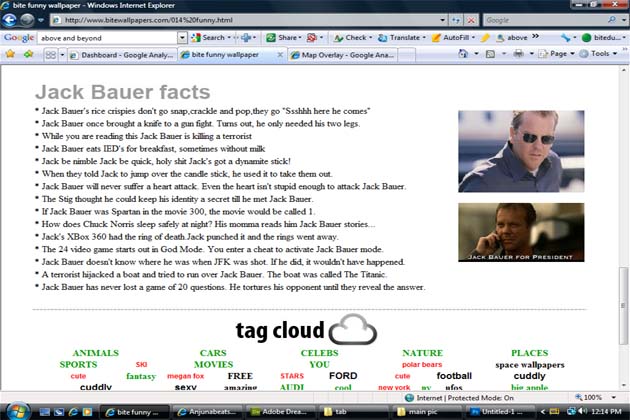
Task: Open Favorites Center star icon
Action: point(9,54)
